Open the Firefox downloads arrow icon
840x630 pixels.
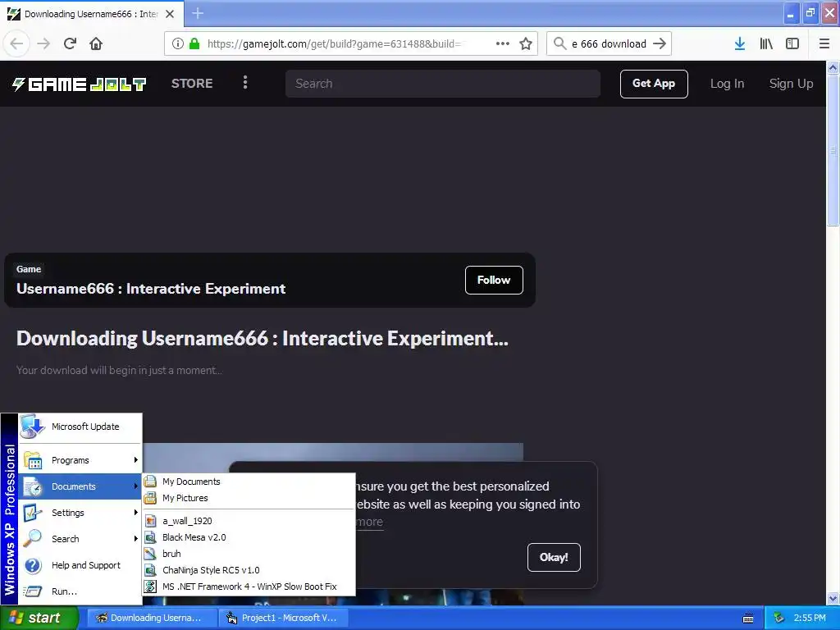pyautogui.click(x=740, y=43)
